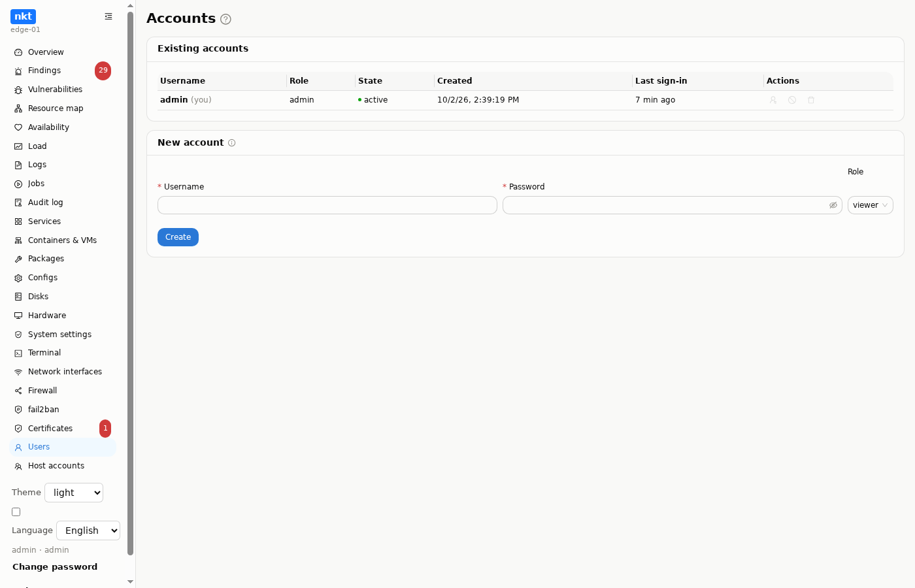Click change role icon for admin

click(x=773, y=100)
